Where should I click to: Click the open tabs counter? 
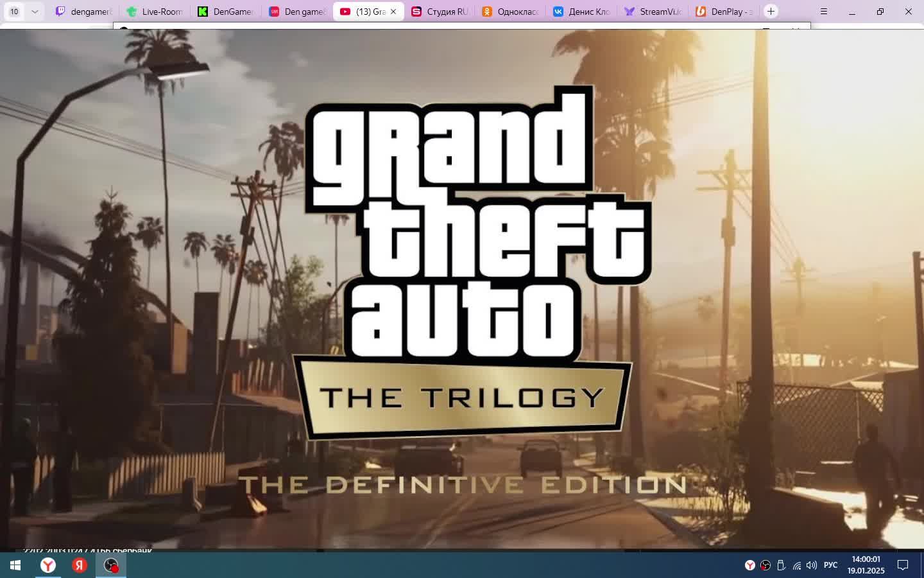coord(14,12)
